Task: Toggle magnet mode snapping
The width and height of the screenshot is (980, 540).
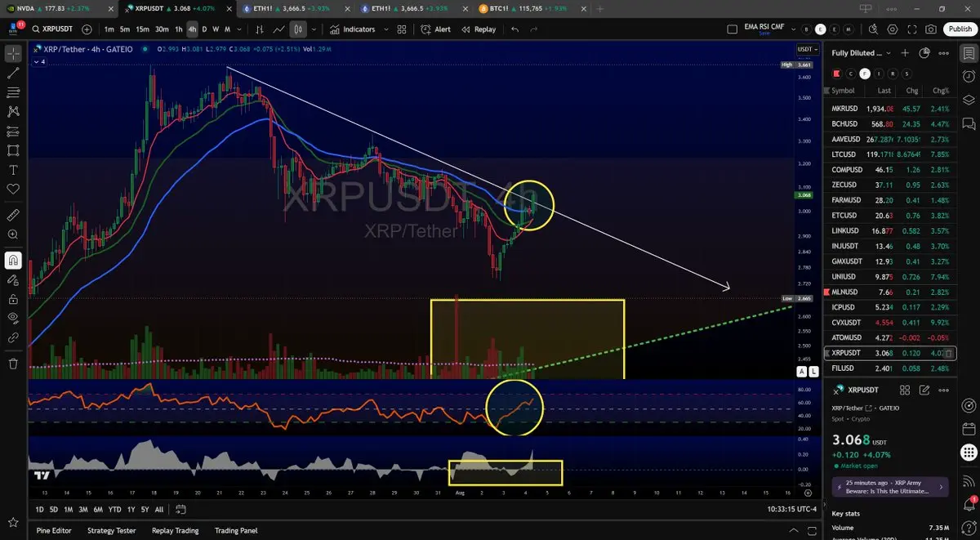Action: tap(13, 261)
